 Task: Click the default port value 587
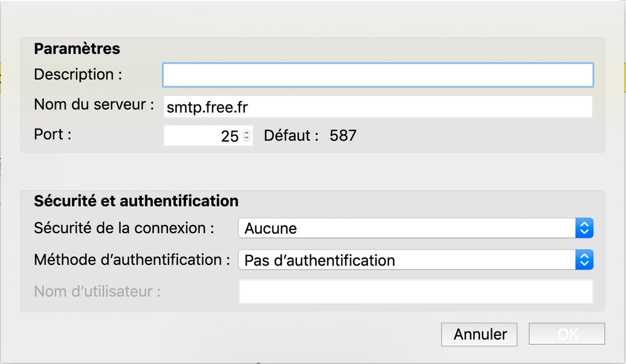pos(343,135)
